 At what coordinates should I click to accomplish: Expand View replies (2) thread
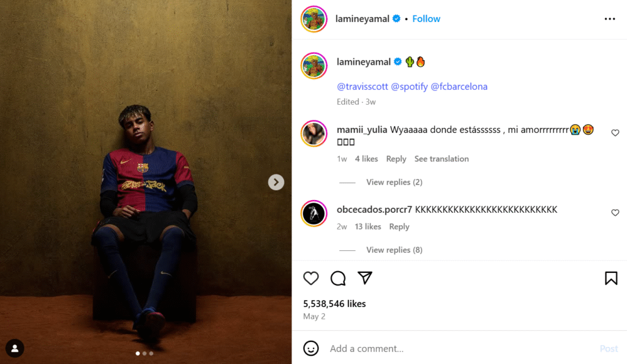click(x=394, y=182)
